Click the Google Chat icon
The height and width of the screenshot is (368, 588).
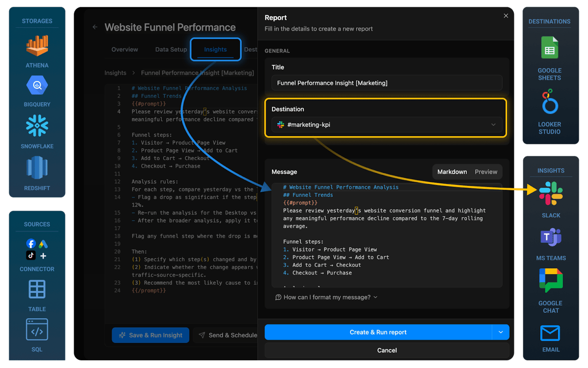tap(551, 280)
